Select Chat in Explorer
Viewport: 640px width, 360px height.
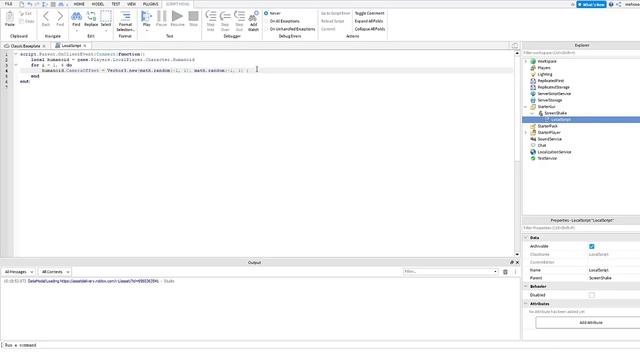(x=542, y=145)
